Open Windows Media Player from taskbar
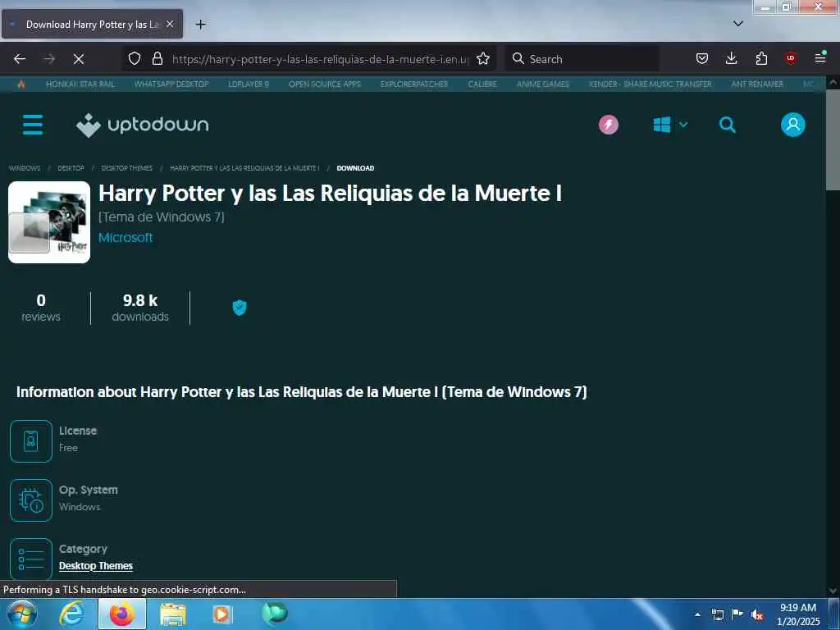Screen dimensions: 840x630 222,614
